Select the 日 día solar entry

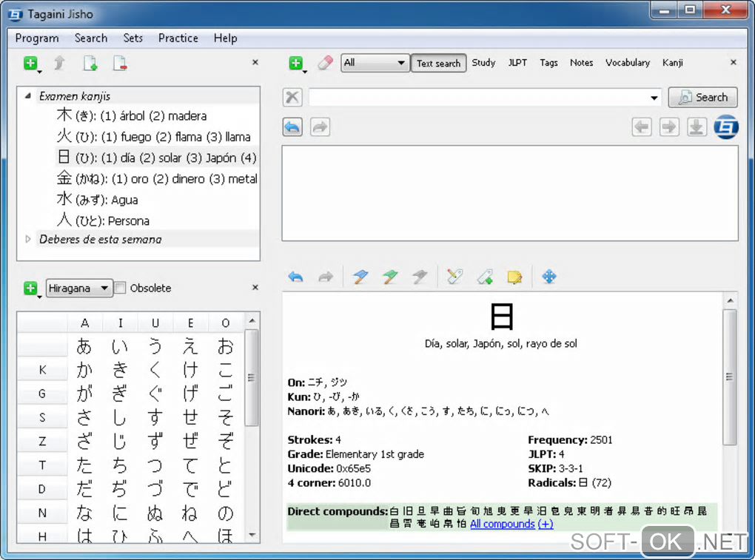[x=156, y=158]
